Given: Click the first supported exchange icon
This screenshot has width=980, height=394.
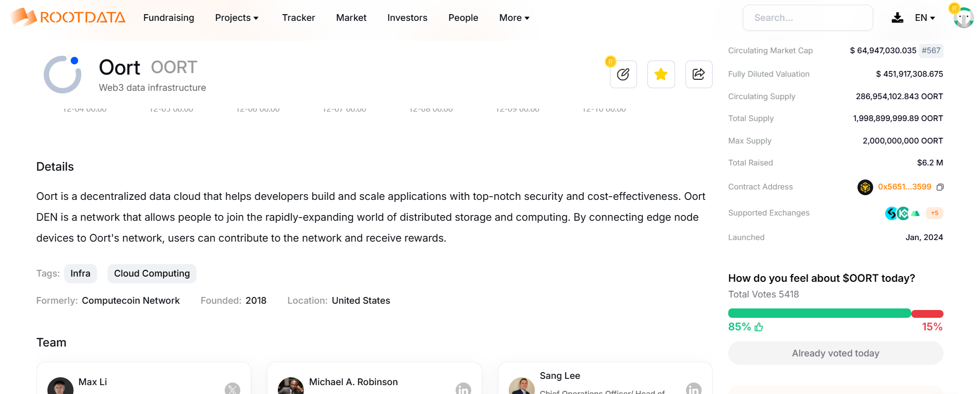Looking at the screenshot, I should pyautogui.click(x=891, y=213).
